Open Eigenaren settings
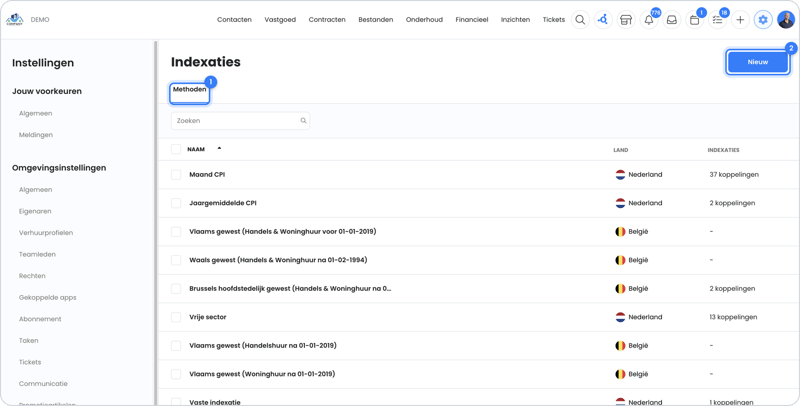800x406 pixels. pos(35,211)
